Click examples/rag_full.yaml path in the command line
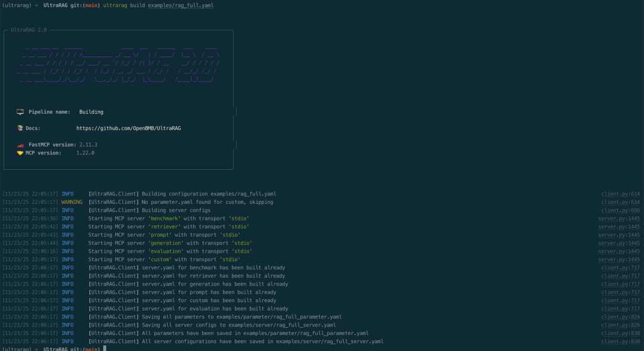 click(x=181, y=5)
